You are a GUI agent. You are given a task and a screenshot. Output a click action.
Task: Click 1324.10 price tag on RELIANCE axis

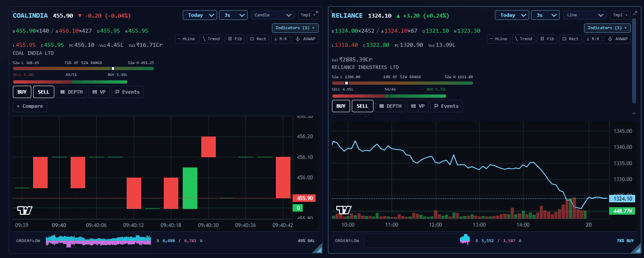(x=621, y=199)
